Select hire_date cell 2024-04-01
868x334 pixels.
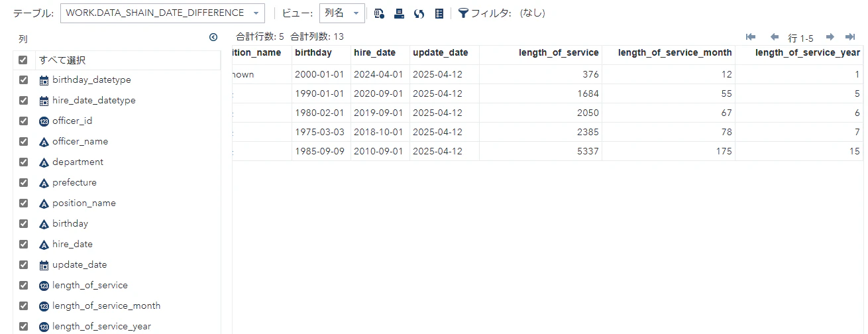tap(380, 75)
